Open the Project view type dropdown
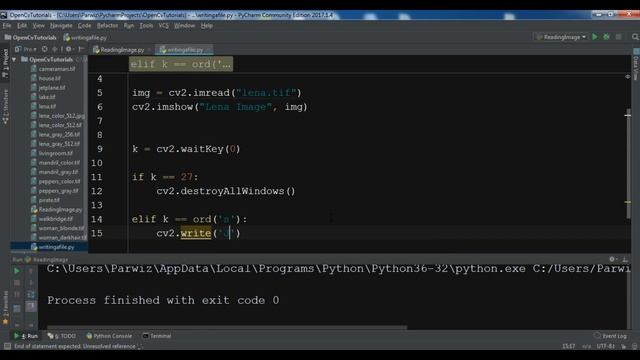 pos(26,49)
